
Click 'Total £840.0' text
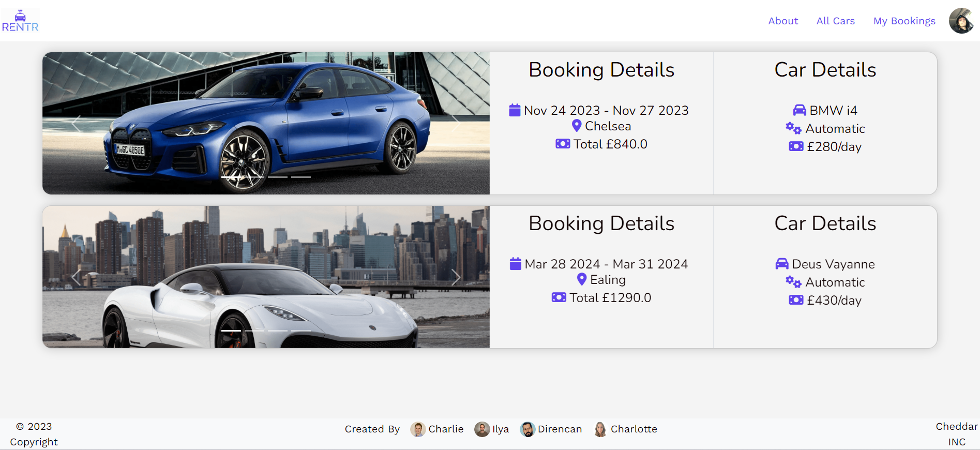(610, 144)
